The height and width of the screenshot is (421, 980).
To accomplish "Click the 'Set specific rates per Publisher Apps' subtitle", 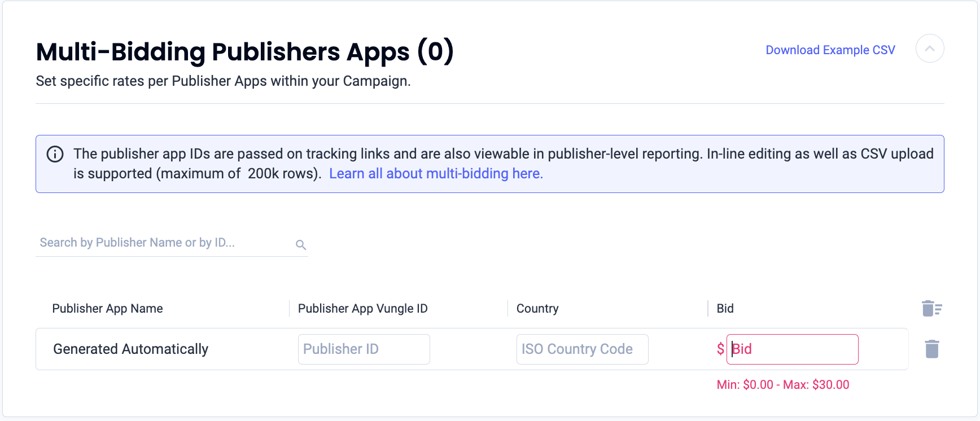I will (223, 81).
